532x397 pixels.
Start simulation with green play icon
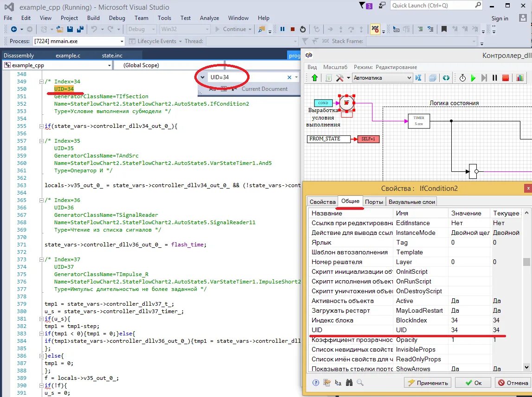tap(473, 78)
